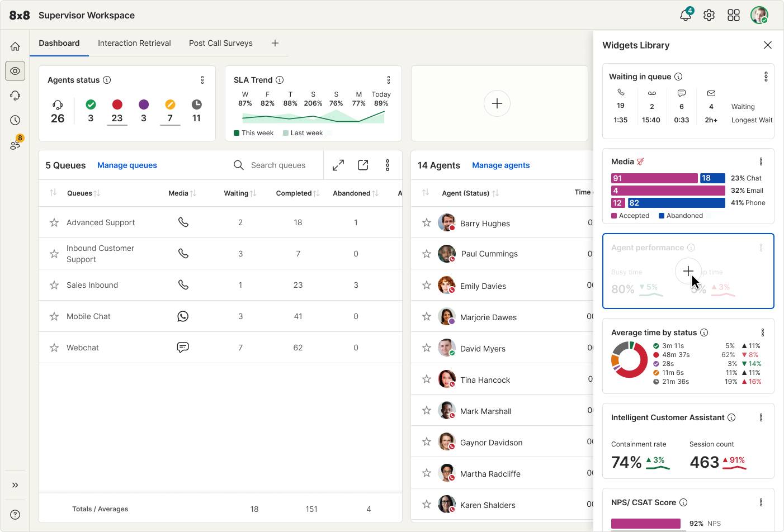Click the Manage agents link

(x=500, y=165)
